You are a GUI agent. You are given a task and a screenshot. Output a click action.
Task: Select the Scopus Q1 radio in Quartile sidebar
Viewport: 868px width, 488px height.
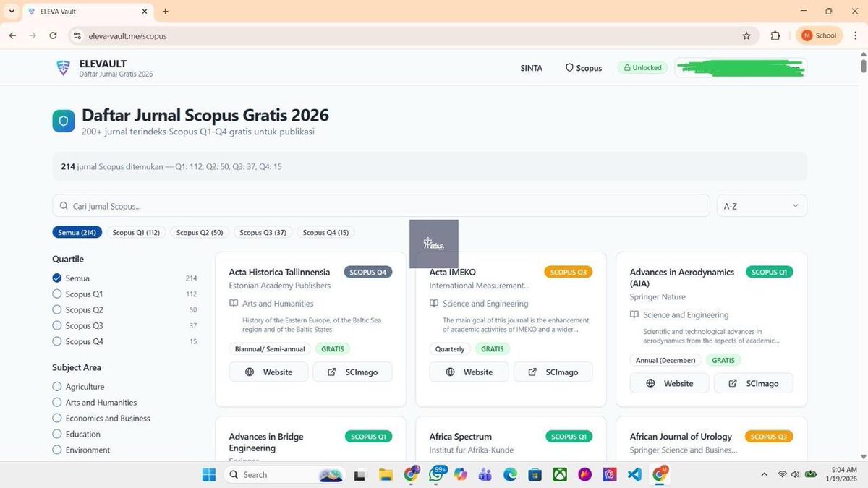pyautogui.click(x=57, y=294)
